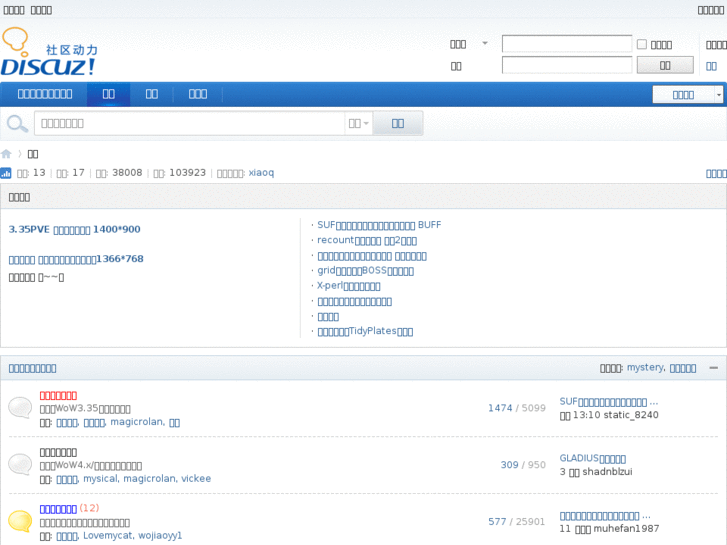Focus the forum search text box
727x545 pixels.
[190, 123]
